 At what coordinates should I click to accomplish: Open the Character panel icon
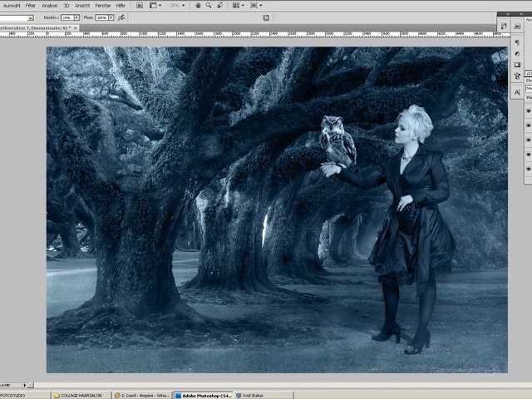tap(517, 91)
